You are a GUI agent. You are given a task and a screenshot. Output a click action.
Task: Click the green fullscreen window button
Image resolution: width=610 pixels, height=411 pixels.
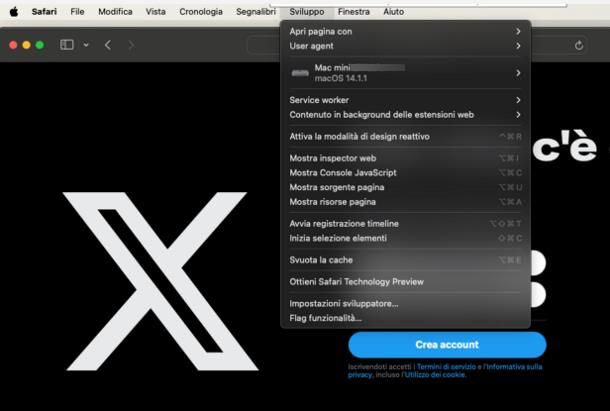click(x=40, y=45)
